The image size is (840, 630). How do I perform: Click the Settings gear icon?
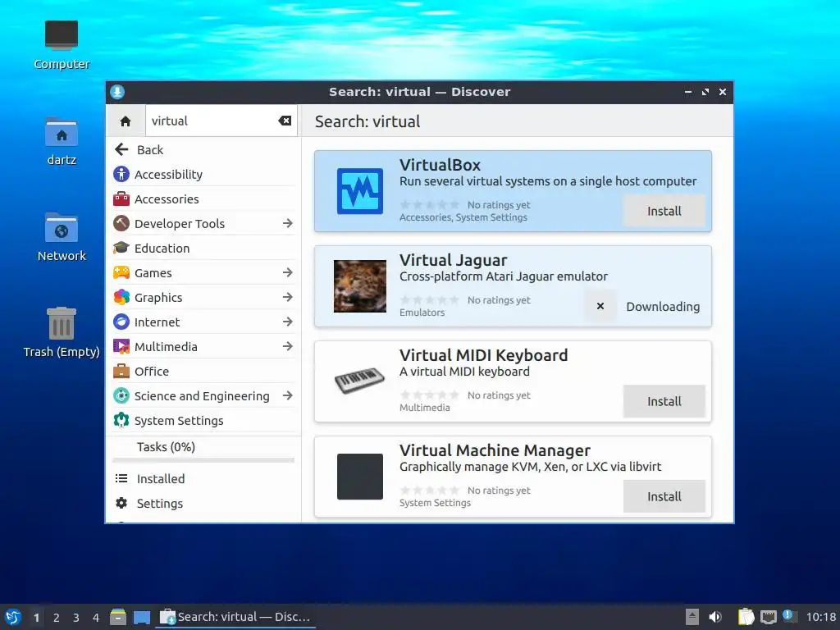click(x=121, y=503)
